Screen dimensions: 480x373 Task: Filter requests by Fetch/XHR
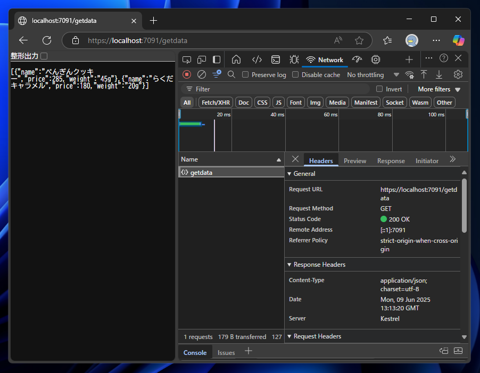pos(216,103)
